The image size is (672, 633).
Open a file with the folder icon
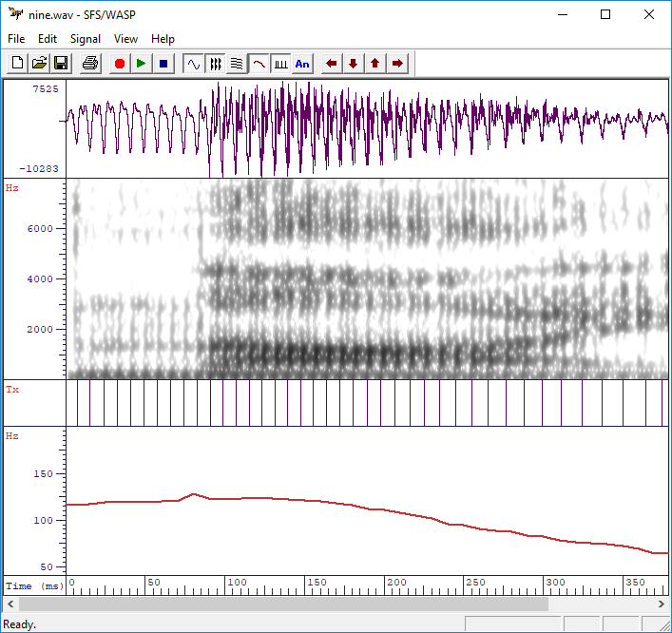pos(39,64)
